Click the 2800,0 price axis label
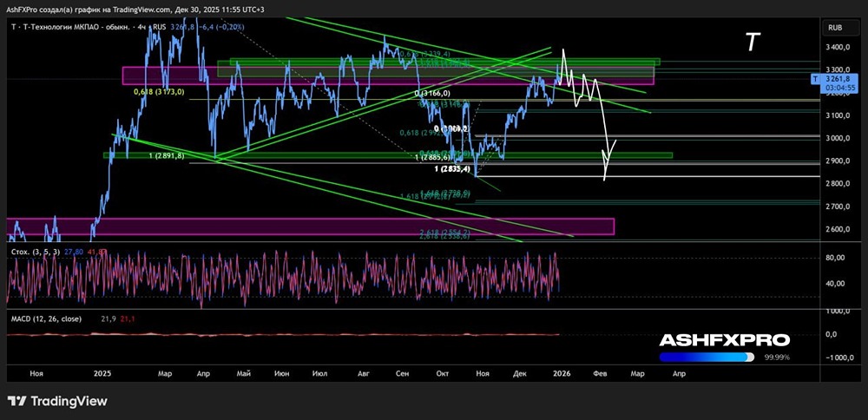The image size is (868, 420). (838, 184)
